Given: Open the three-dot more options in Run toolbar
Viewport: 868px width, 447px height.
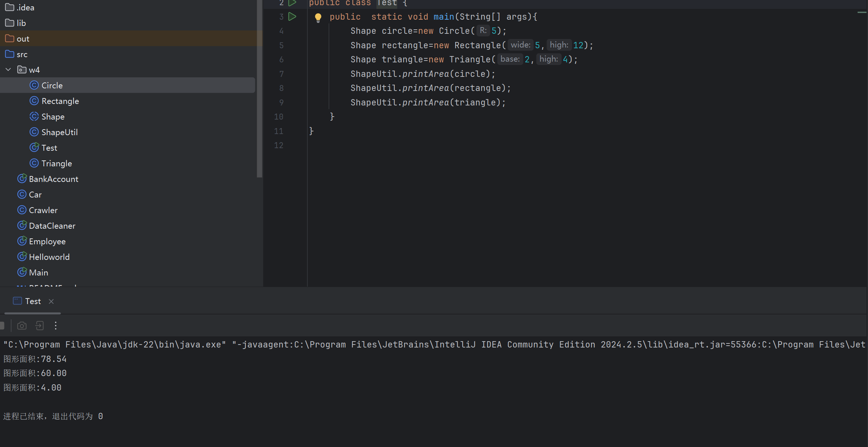Looking at the screenshot, I should [x=56, y=326].
